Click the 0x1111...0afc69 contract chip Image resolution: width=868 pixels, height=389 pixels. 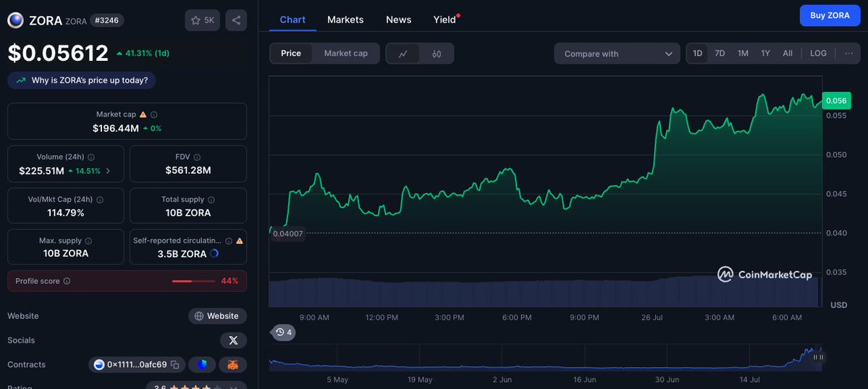coord(136,364)
